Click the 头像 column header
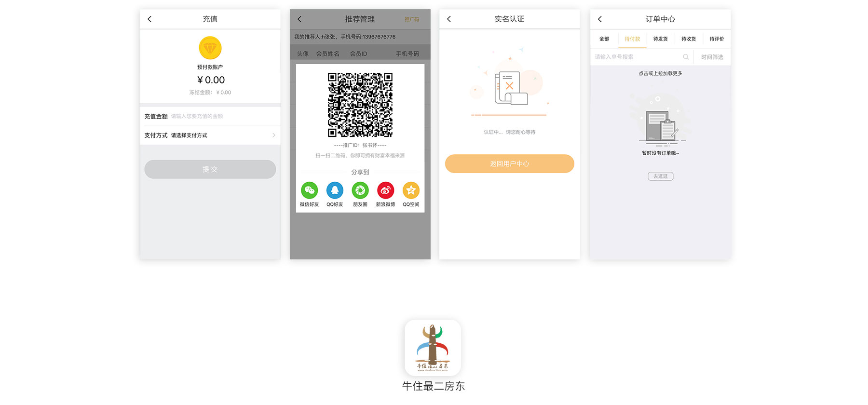Viewport: 868px width, 405px height. (303, 54)
